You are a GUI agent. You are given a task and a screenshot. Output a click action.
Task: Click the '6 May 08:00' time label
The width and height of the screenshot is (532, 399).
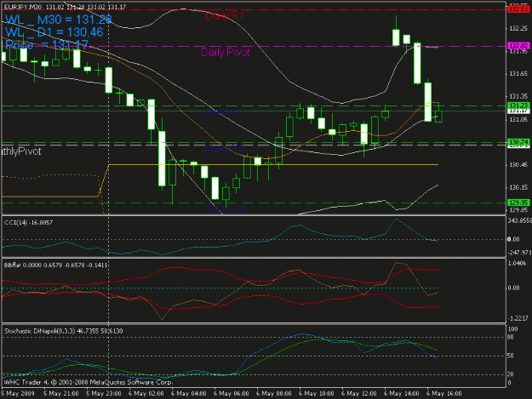coord(274,394)
